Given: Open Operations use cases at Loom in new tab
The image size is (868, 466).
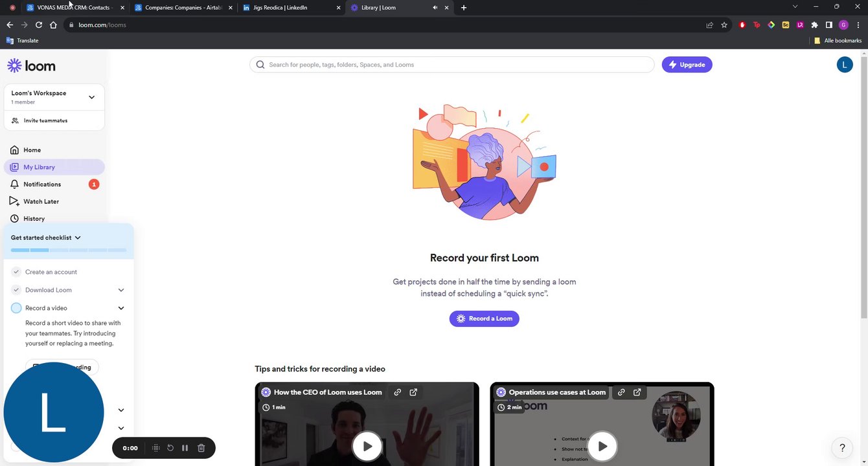Looking at the screenshot, I should (x=637, y=392).
